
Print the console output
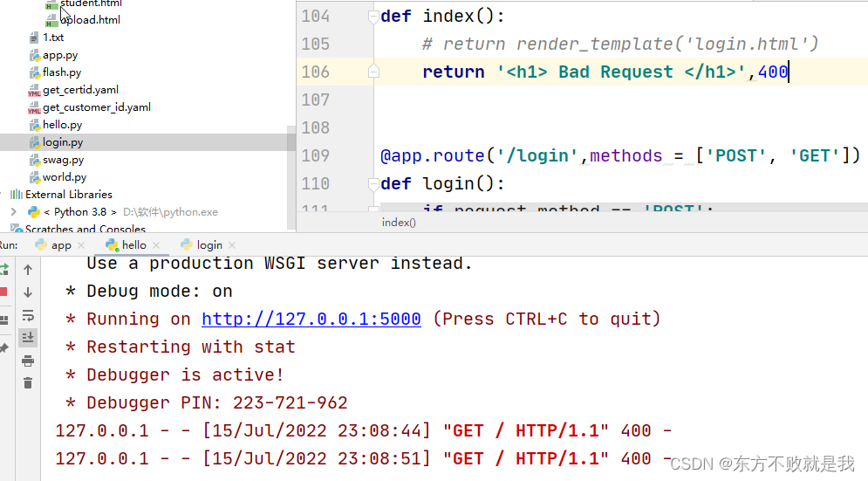click(x=28, y=361)
